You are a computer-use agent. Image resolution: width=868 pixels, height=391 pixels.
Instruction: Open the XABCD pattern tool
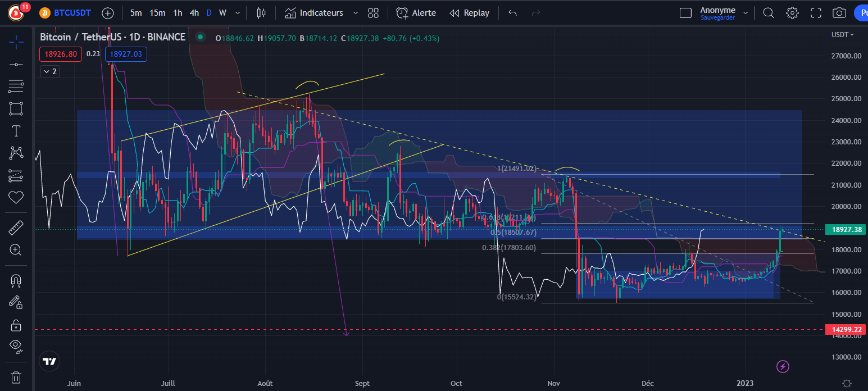point(16,152)
